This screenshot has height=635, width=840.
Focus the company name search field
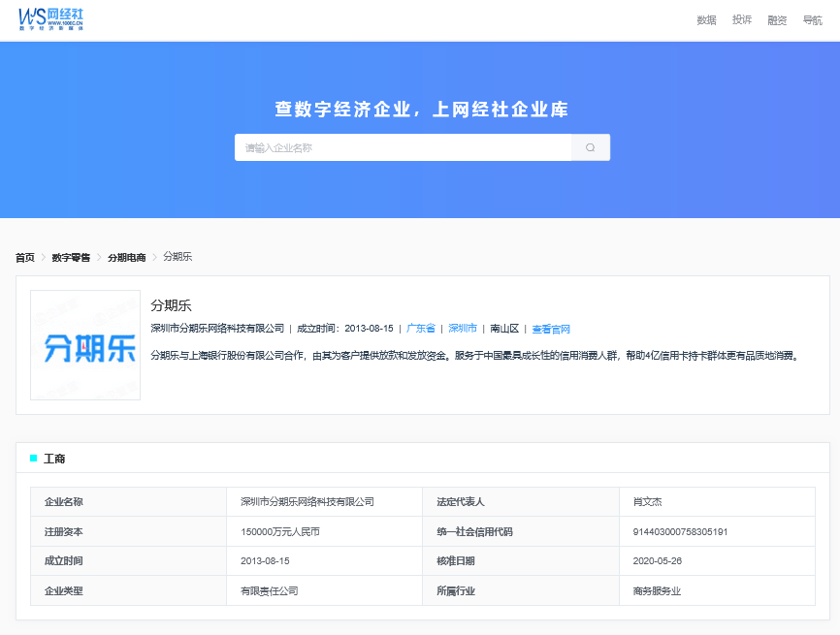click(x=403, y=147)
